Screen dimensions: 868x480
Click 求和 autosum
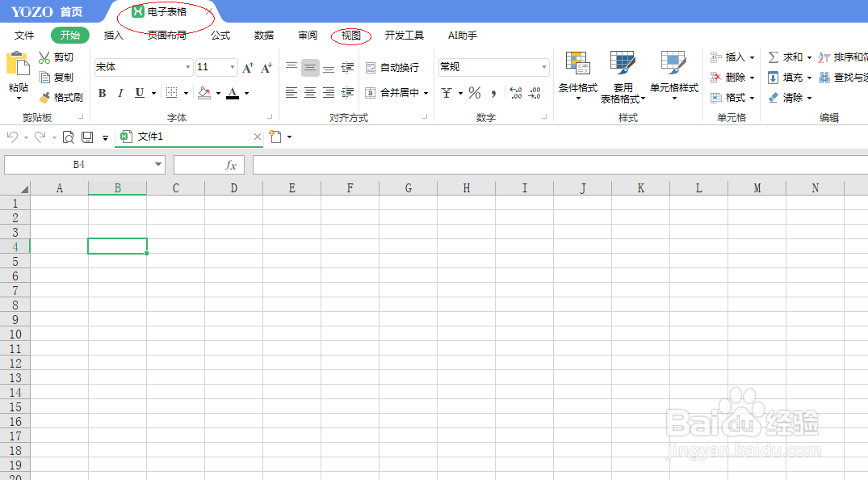pos(790,57)
